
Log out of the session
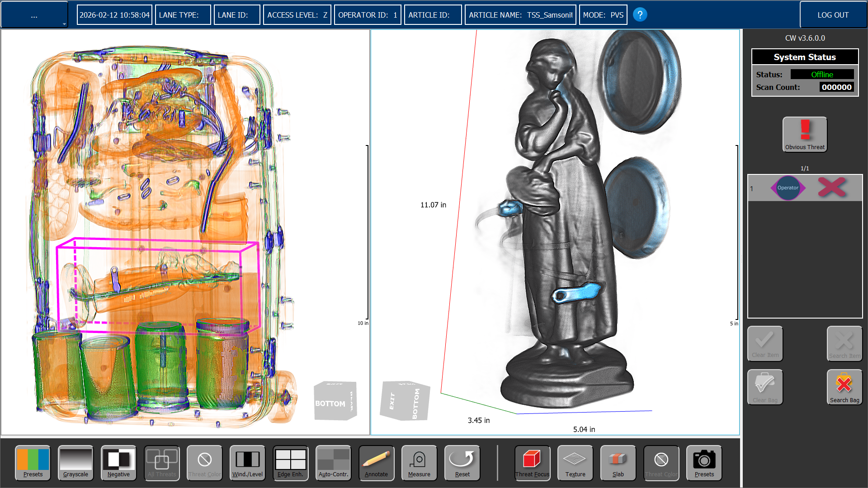click(833, 15)
